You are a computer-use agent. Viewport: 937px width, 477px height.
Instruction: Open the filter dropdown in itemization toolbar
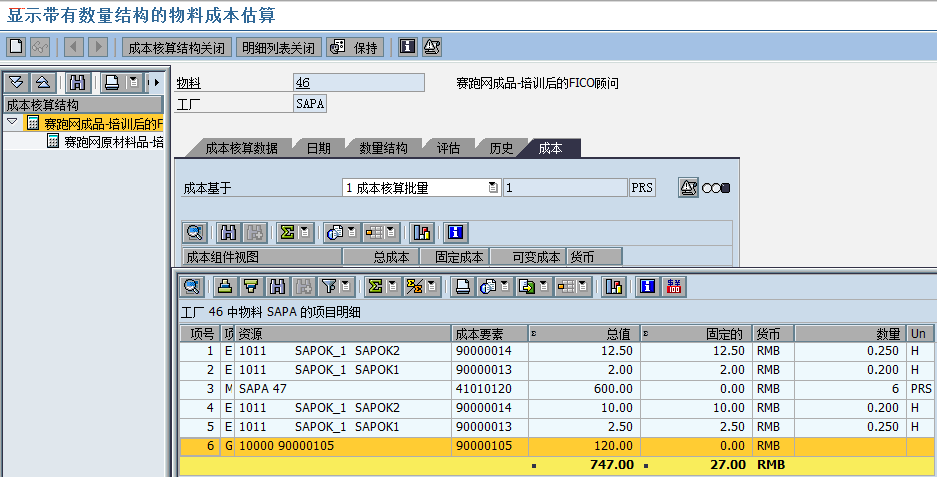click(347, 287)
